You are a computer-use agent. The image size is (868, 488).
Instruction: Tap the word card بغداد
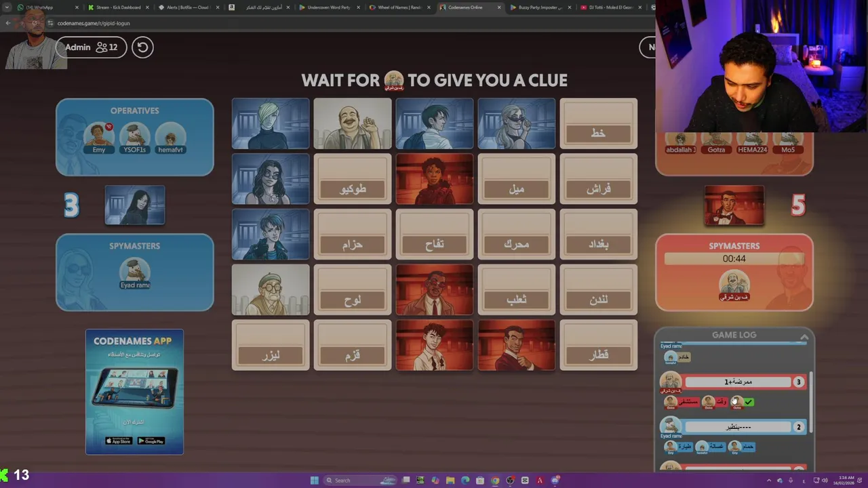pos(598,235)
